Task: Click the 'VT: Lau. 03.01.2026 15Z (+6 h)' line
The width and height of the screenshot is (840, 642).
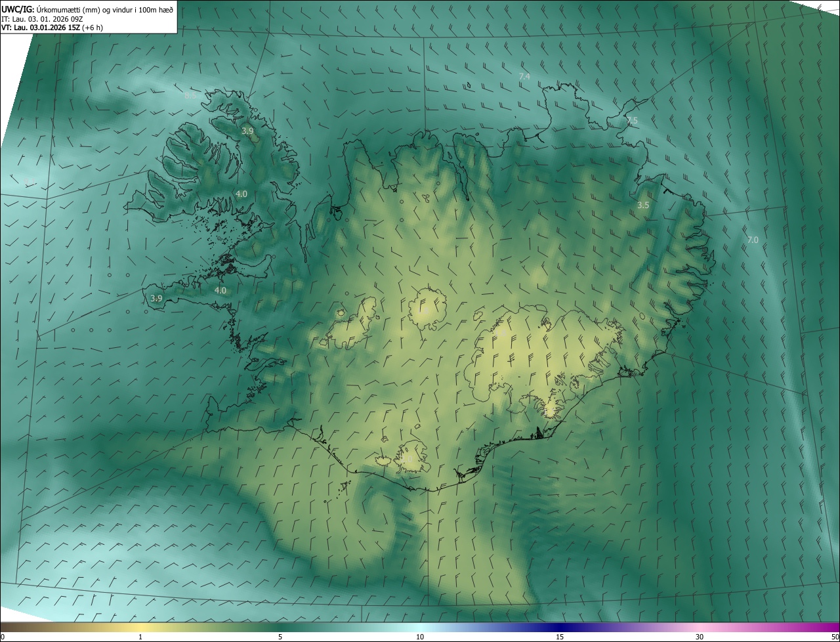Action: click(52, 28)
